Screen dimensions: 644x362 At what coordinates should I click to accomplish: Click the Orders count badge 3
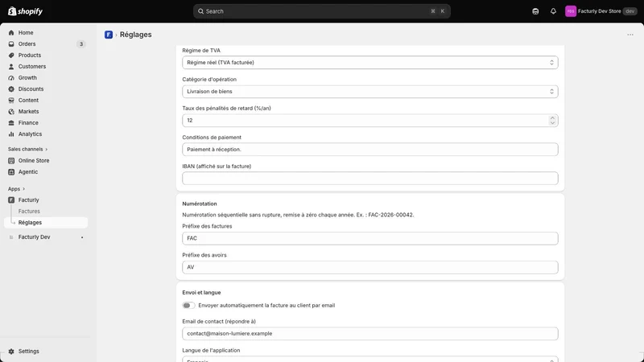point(81,44)
